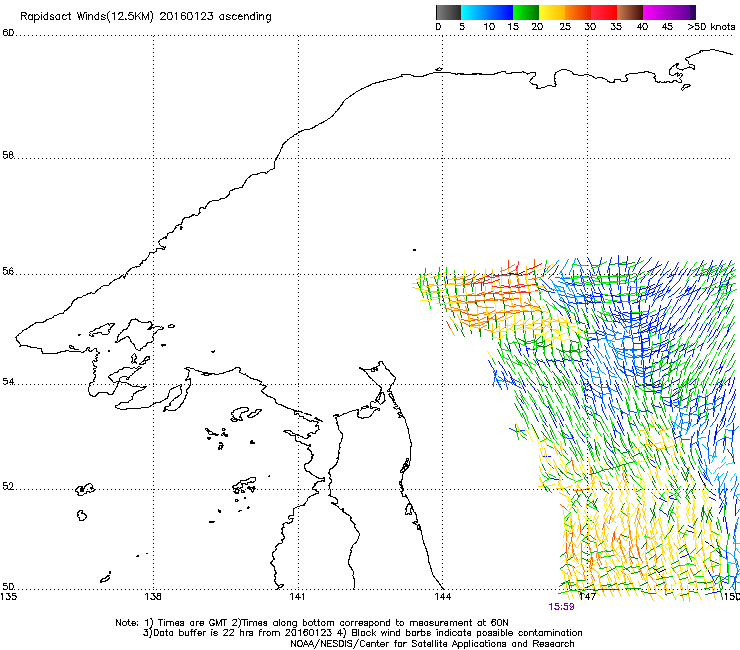Click the '45' label under the color bar
The width and height of the screenshot is (740, 650).
(667, 26)
